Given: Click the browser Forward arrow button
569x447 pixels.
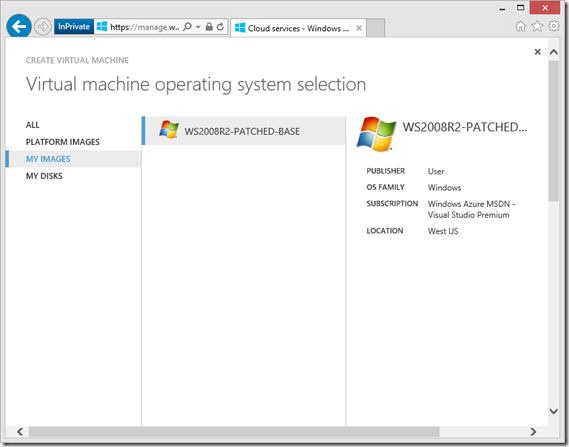Looking at the screenshot, I should (x=43, y=26).
